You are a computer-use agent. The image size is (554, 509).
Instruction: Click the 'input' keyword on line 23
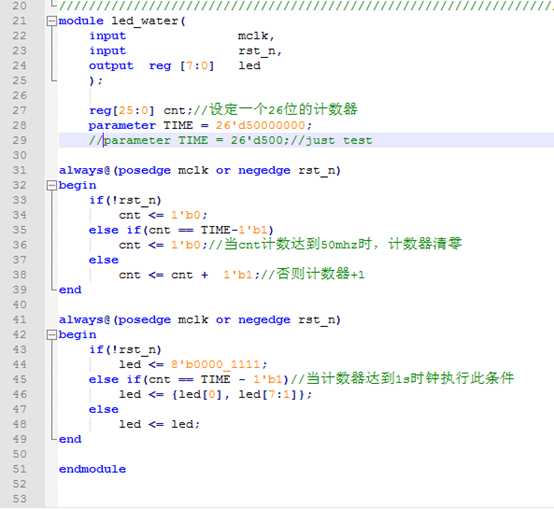click(107, 51)
